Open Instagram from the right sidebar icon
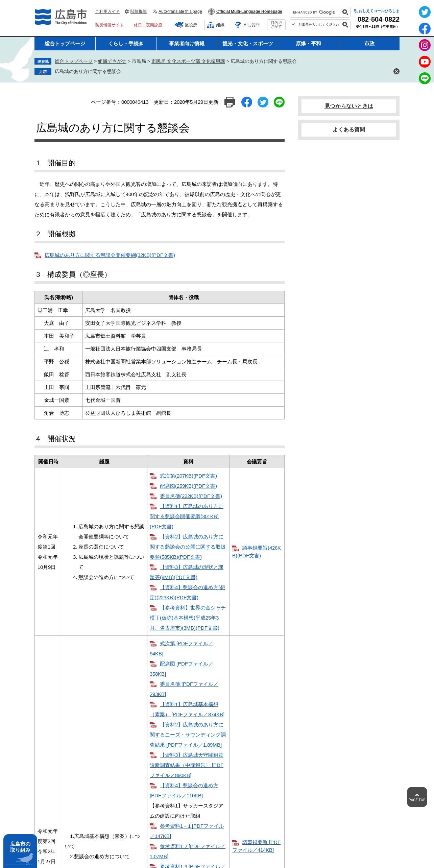The image size is (434, 868). (425, 45)
